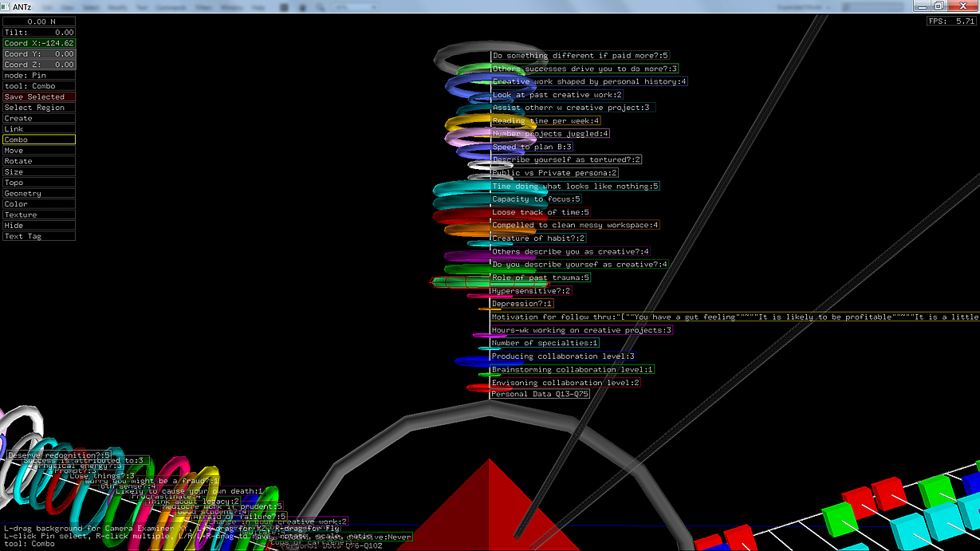This screenshot has height=551, width=980.
Task: Activate the Select Region tool
Action: point(39,108)
